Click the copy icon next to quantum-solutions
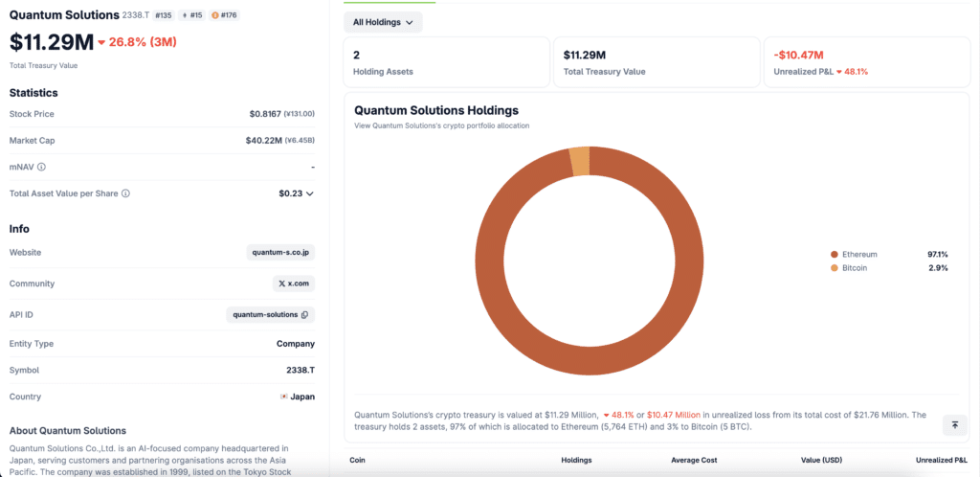Image resolution: width=980 pixels, height=477 pixels. [304, 314]
